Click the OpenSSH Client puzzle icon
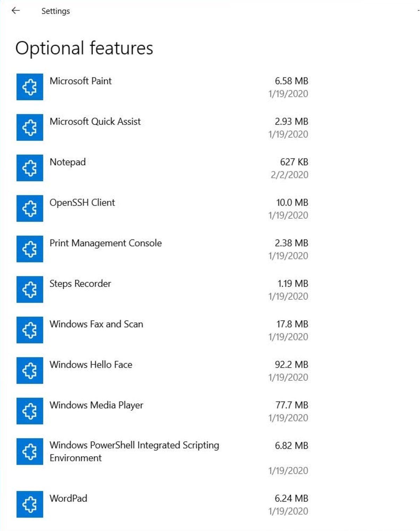This screenshot has height=531, width=420. coord(29,209)
